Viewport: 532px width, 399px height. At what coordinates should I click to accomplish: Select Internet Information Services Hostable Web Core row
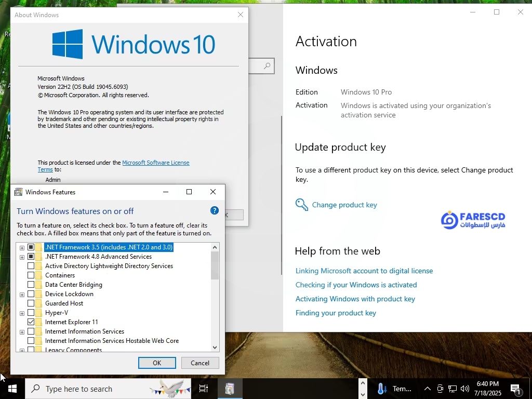[x=112, y=341]
